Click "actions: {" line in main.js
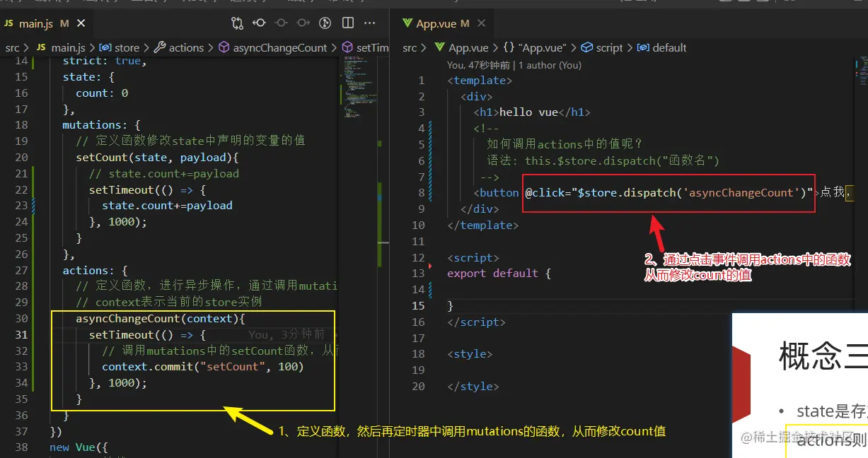 point(95,271)
